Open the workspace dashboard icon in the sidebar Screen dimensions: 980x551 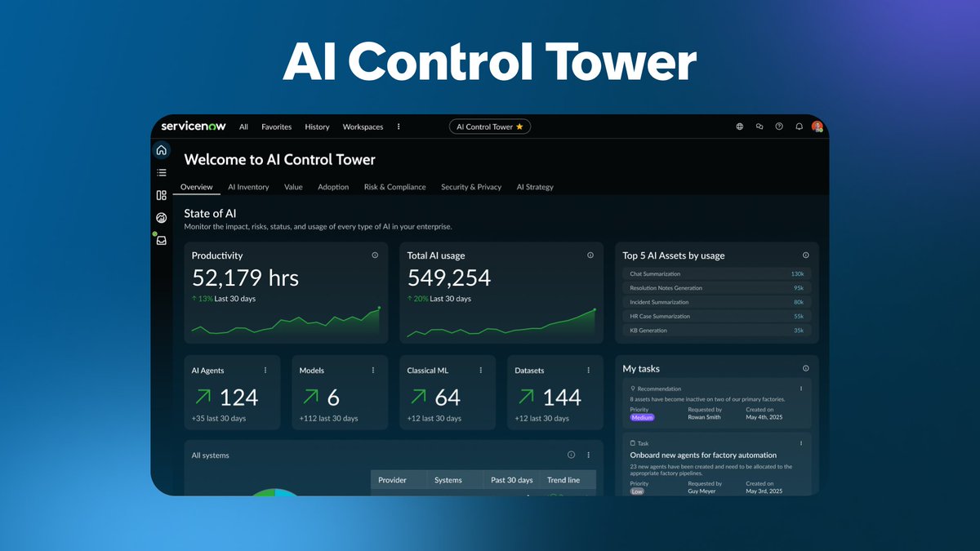(x=162, y=195)
